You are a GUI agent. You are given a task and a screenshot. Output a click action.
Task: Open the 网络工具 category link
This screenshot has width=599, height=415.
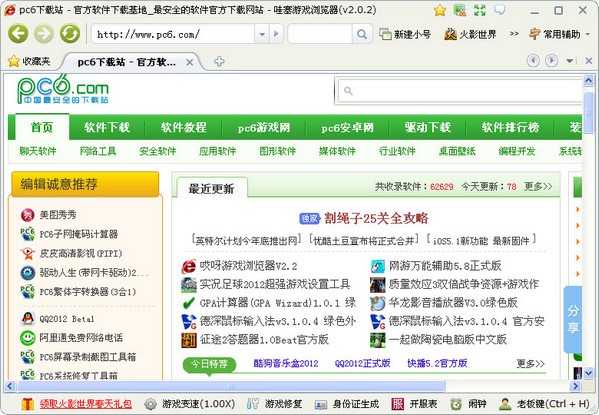[x=98, y=151]
